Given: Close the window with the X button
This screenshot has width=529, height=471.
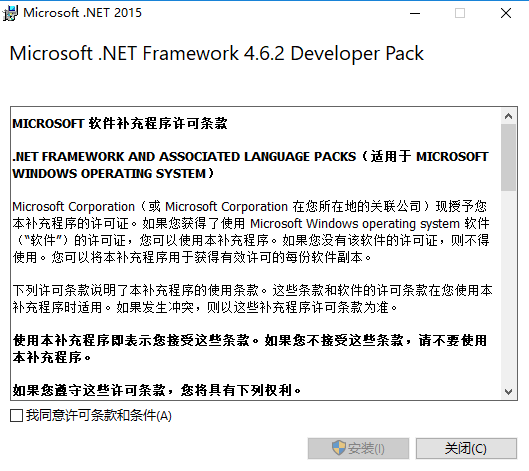Looking at the screenshot, I should (x=506, y=13).
